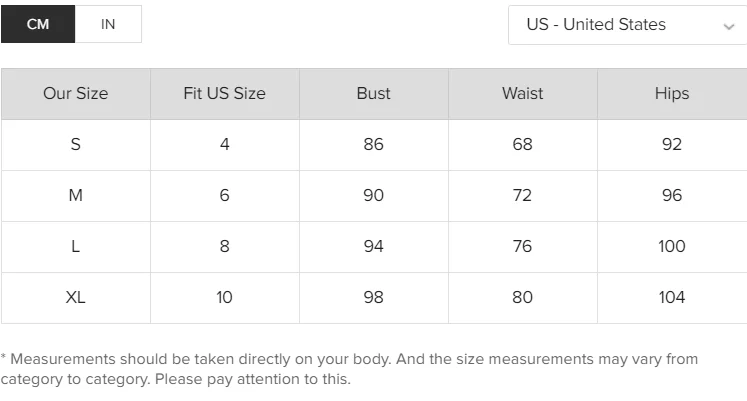Click the hips value 100 cell
The image size is (747, 401).
(x=672, y=247)
